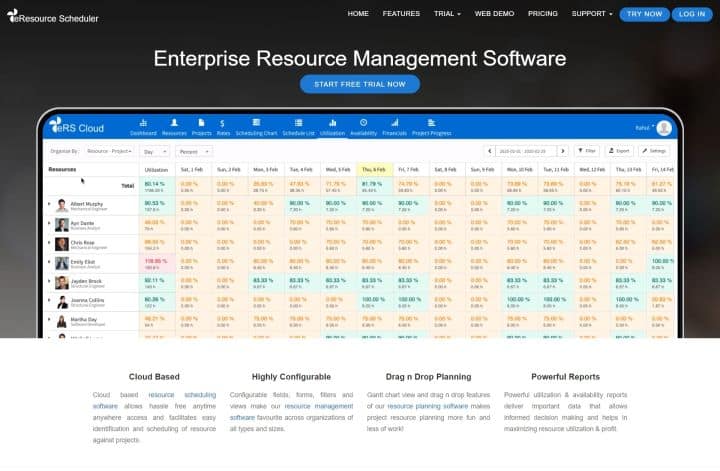Click the Filter button
Viewport: 720px width, 471px height.
(586, 151)
